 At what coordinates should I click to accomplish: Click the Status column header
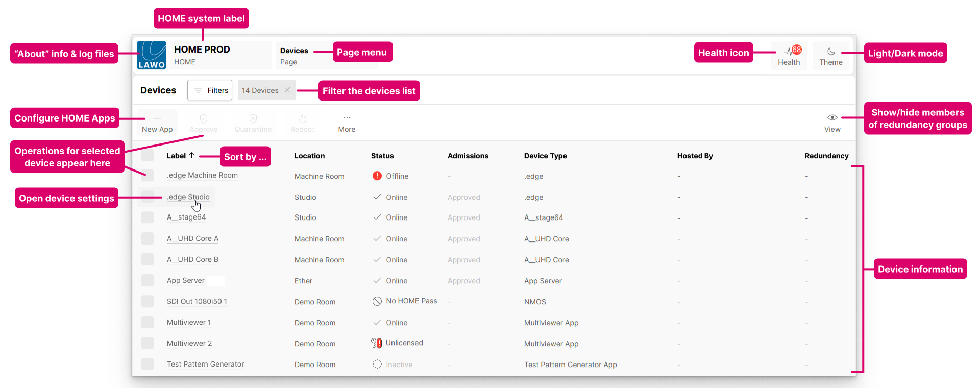(382, 156)
